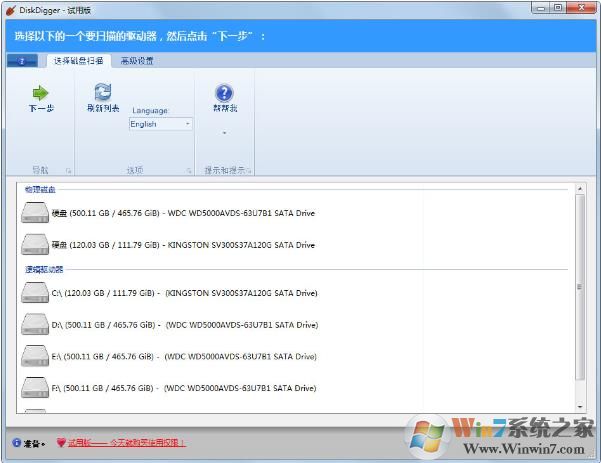Choose the C:\ logical drive icon

coord(35,293)
